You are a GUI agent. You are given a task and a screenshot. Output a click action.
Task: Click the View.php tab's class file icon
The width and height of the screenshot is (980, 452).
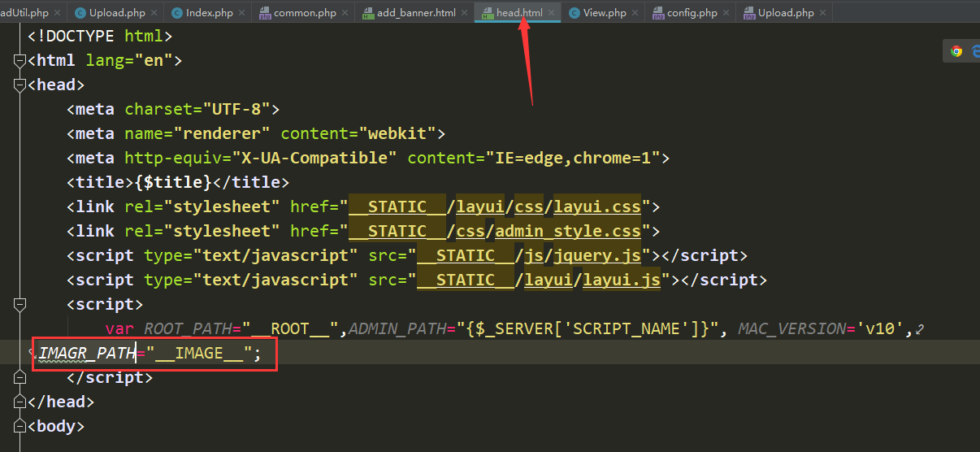[x=575, y=13]
